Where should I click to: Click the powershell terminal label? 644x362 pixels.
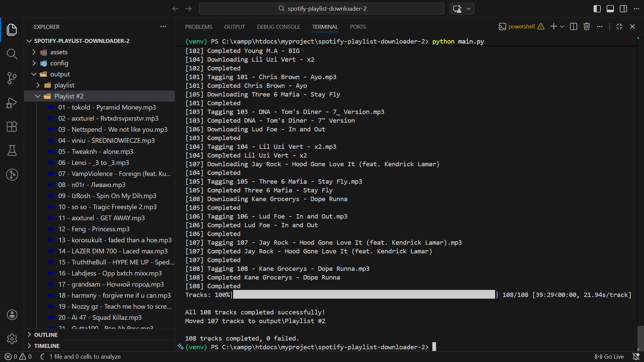(521, 26)
